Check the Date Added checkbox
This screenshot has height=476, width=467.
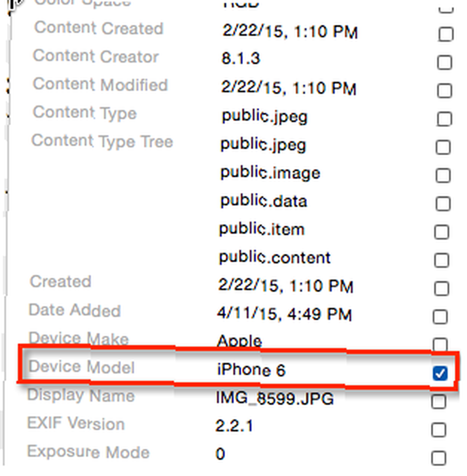point(440,317)
